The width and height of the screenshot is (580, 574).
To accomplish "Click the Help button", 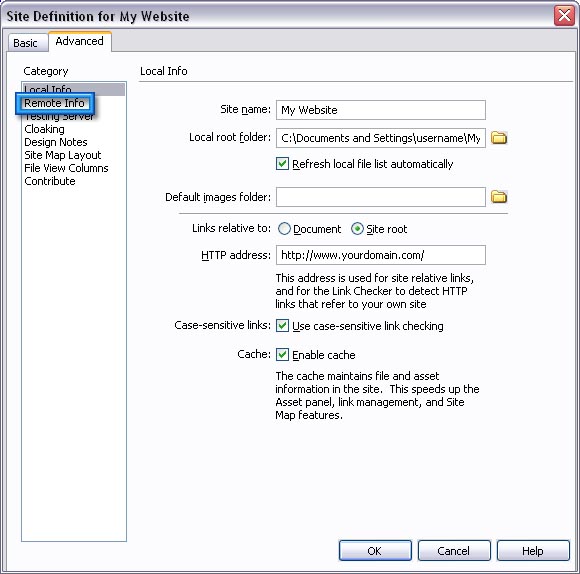I will click(x=533, y=551).
